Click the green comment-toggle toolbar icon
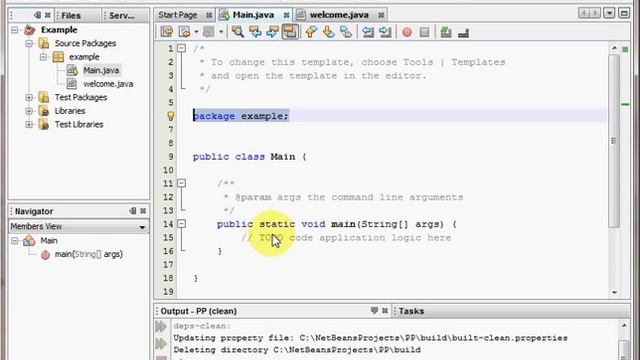 [x=446, y=32]
